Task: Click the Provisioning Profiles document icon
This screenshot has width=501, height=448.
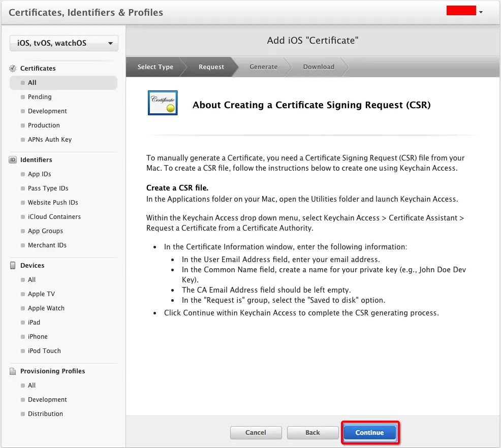Action: [13, 371]
